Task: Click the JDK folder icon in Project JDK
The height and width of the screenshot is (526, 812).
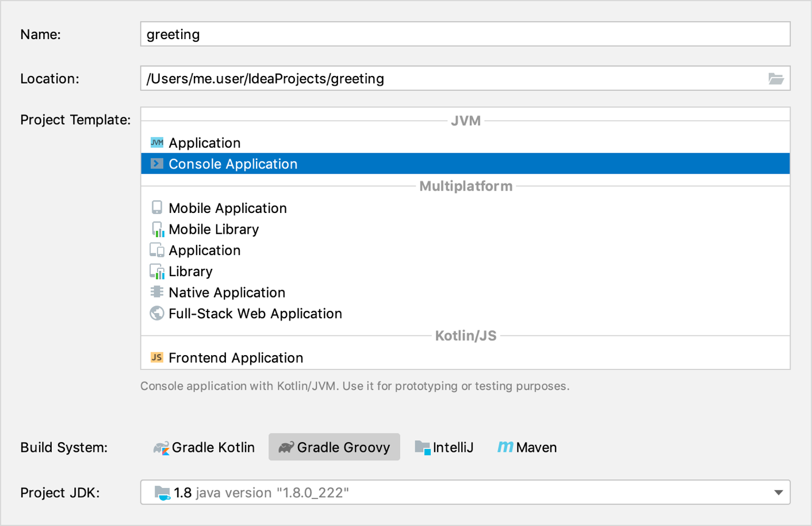Action: [x=162, y=493]
